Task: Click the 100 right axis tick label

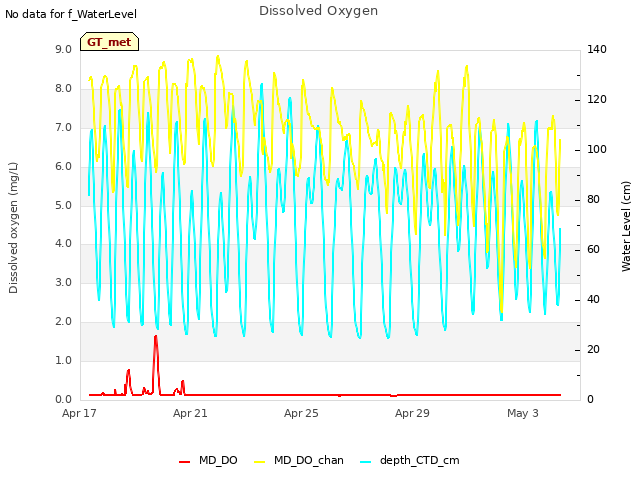Action: click(597, 150)
